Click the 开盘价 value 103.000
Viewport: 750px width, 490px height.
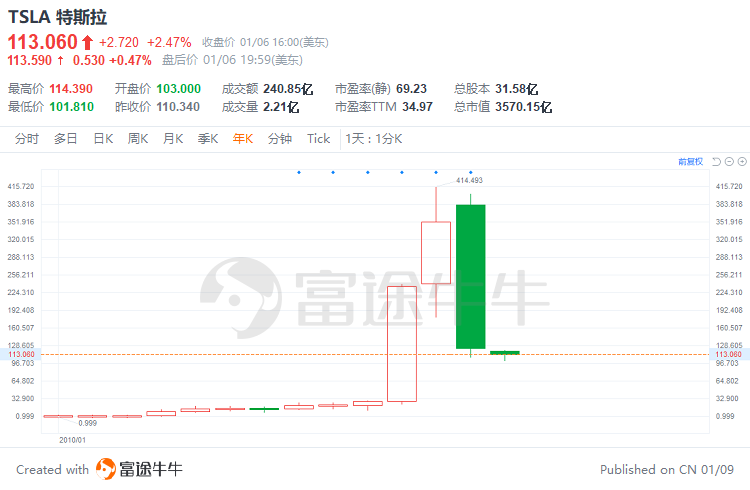pyautogui.click(x=179, y=89)
